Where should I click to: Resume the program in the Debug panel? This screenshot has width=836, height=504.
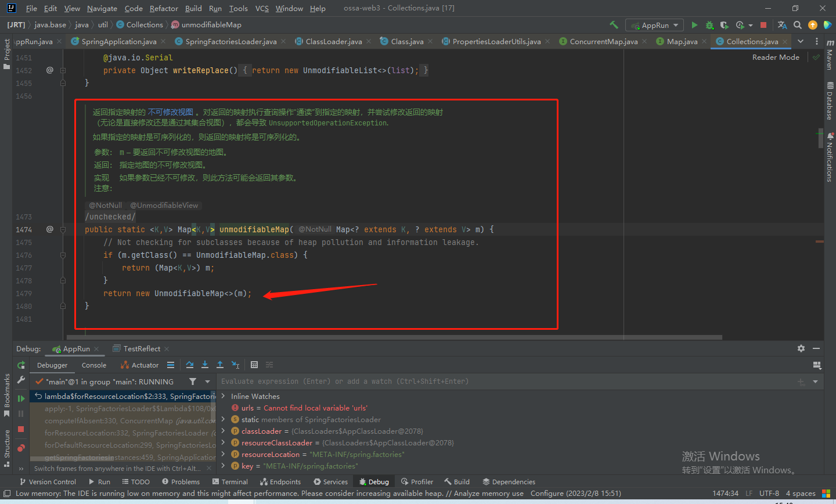pos(21,398)
